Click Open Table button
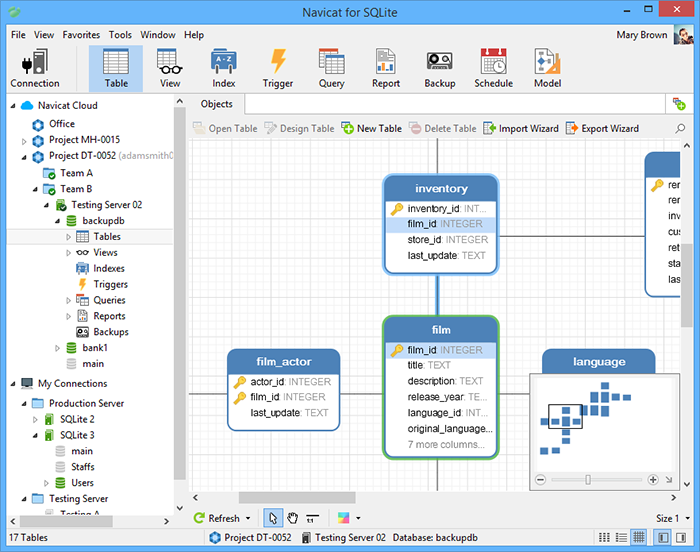 [225, 129]
